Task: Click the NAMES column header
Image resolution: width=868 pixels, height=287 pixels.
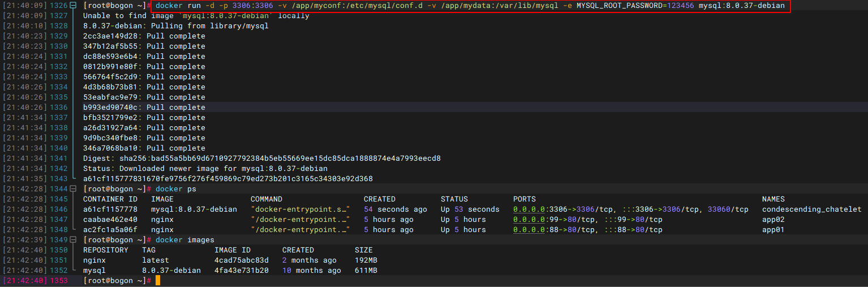Action: [774, 199]
